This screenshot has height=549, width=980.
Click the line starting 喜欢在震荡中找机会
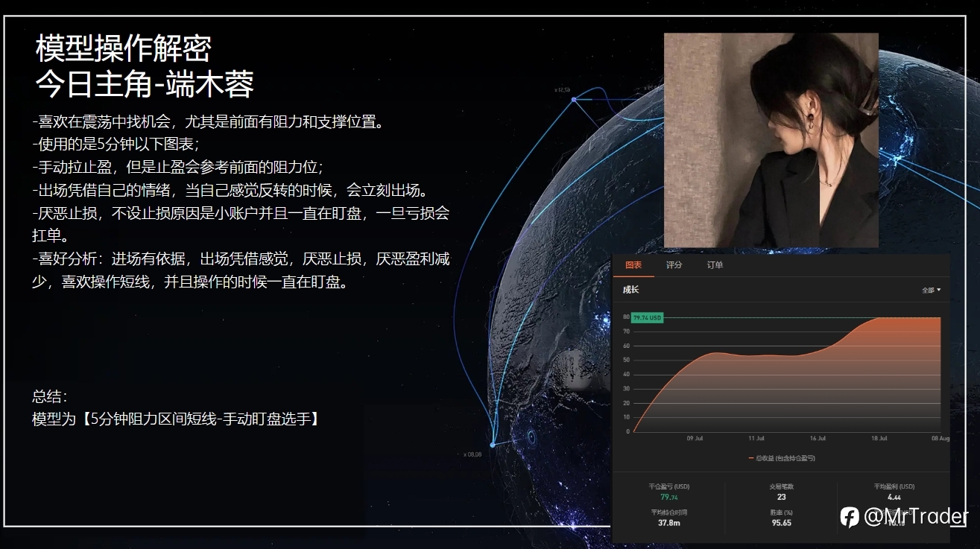(x=208, y=121)
